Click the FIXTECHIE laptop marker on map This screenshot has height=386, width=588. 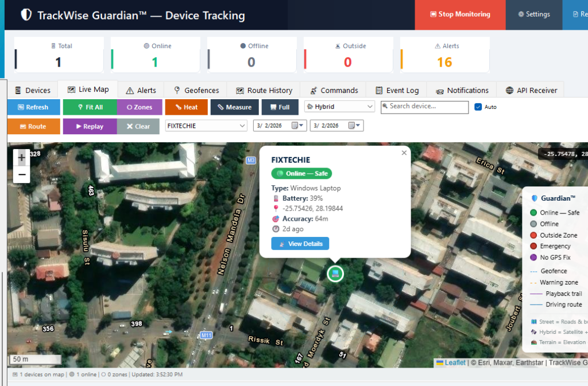(335, 274)
